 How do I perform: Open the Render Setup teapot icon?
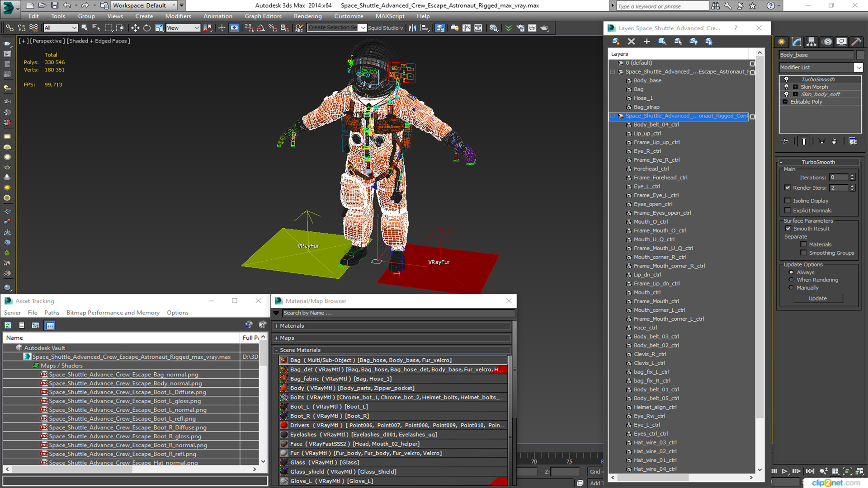[x=520, y=28]
